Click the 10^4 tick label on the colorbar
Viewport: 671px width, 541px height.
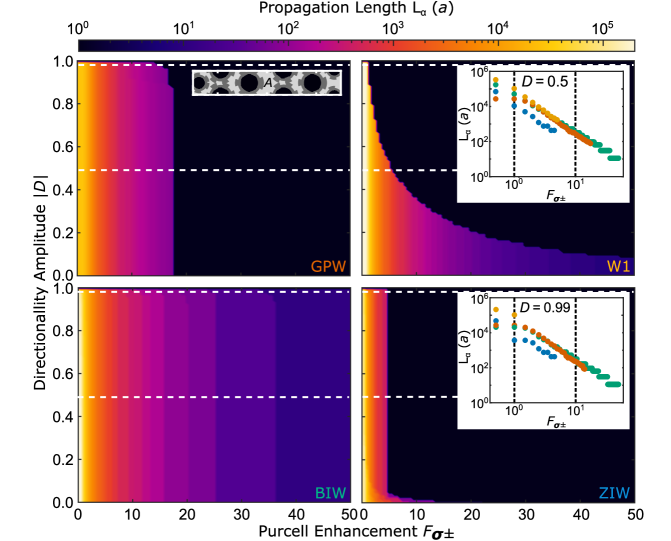pos(498,28)
